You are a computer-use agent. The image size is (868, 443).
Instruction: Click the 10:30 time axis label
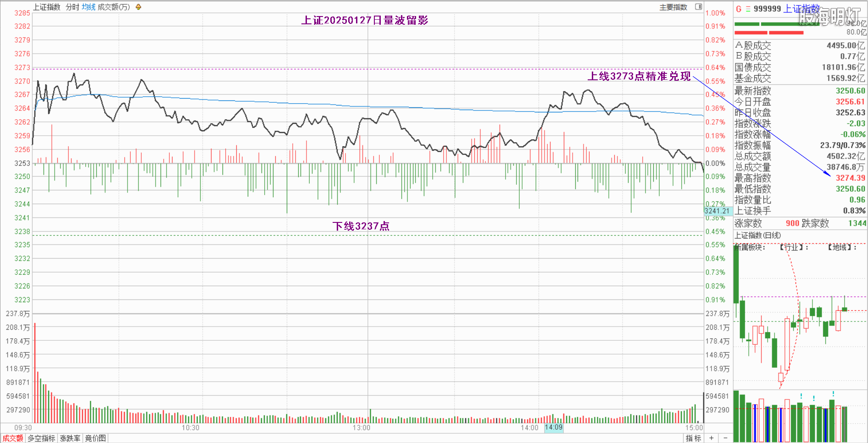(x=190, y=427)
